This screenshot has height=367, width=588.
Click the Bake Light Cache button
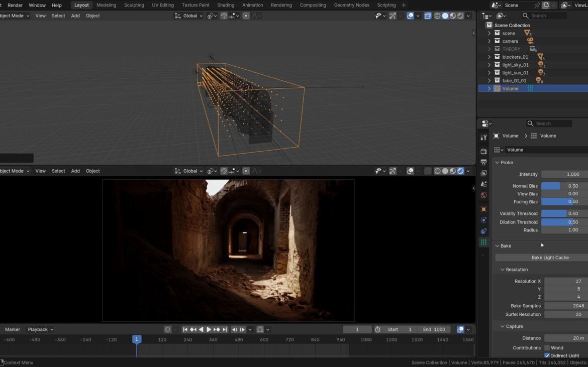click(x=541, y=258)
